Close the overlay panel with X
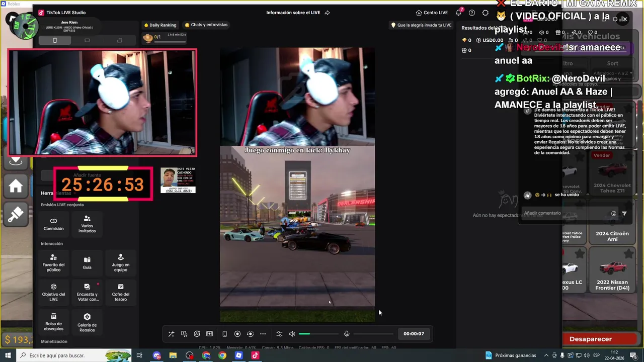The width and height of the screenshot is (644, 362). coord(624,19)
